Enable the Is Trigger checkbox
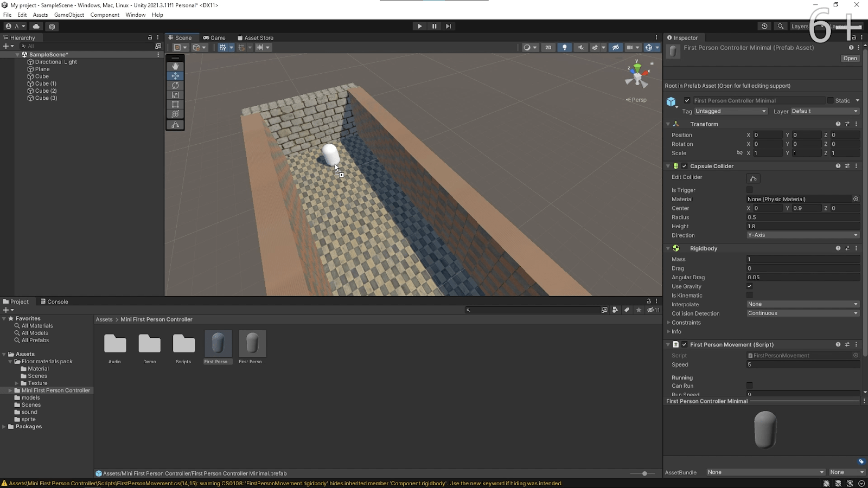This screenshot has height=488, width=868. coord(750,190)
